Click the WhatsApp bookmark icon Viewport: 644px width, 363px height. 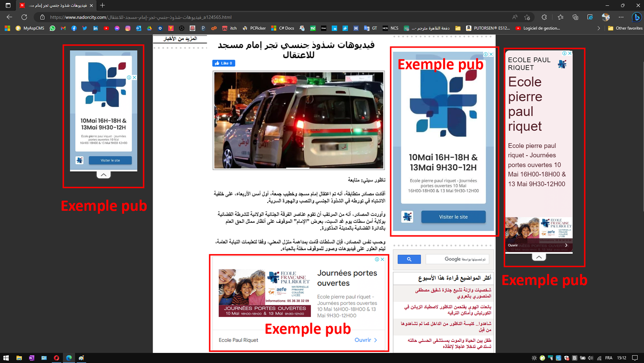click(x=52, y=28)
